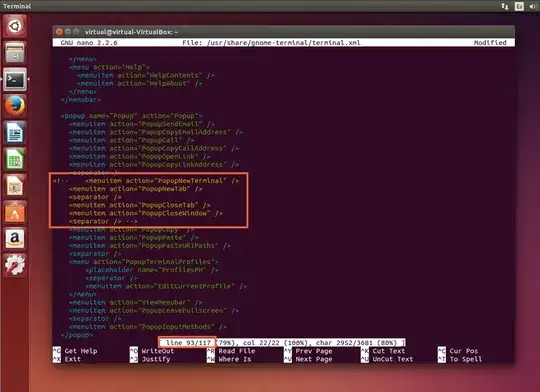
Task: Click the PopupNewTab menuitem line
Action: pos(136,189)
